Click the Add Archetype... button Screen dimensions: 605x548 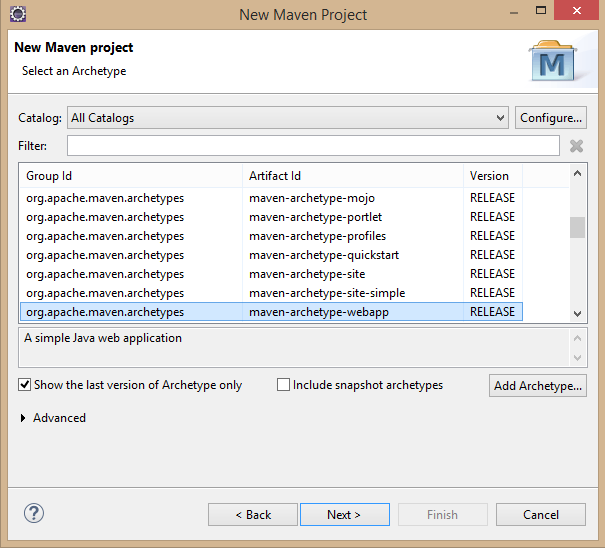point(538,386)
